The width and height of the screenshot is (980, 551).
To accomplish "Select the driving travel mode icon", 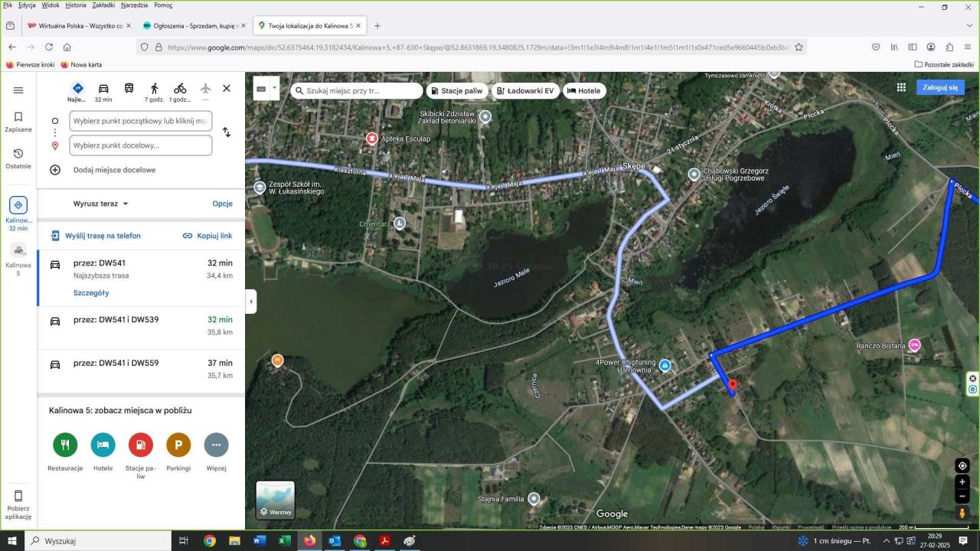I will click(103, 89).
